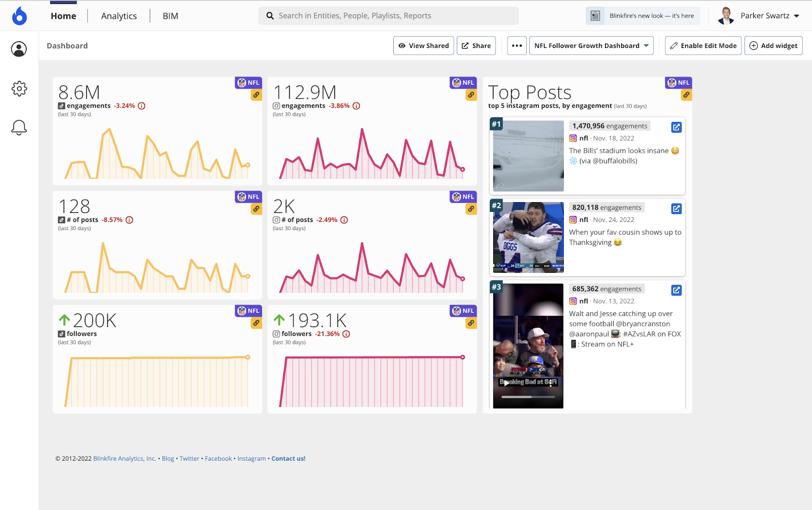Click the link icon on 2K posts widget

[471, 209]
